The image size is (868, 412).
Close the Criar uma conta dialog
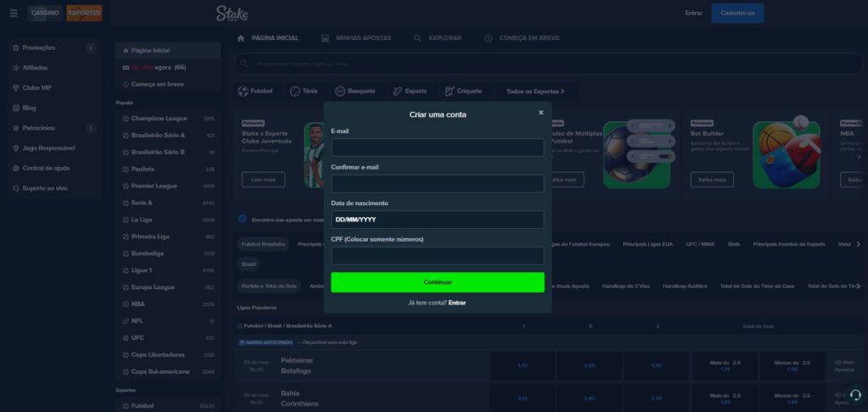click(541, 113)
